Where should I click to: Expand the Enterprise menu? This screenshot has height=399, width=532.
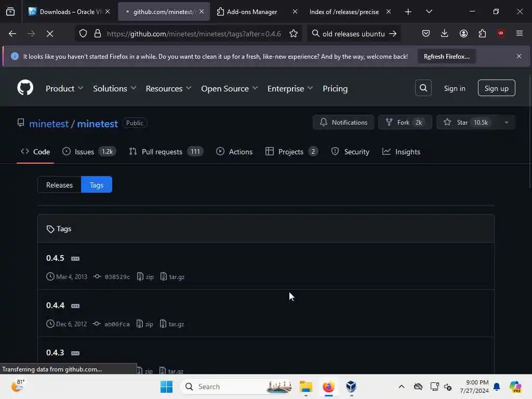click(x=290, y=88)
